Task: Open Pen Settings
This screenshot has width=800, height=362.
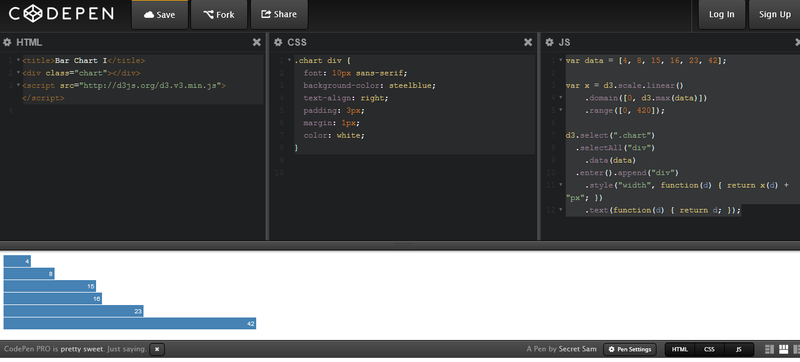Action: 630,349
